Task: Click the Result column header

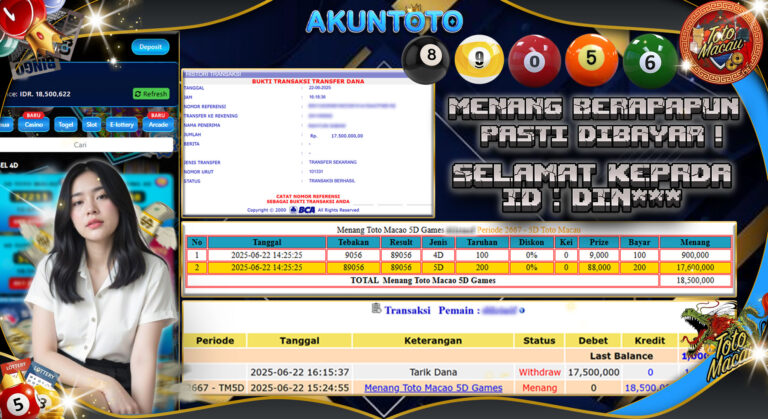Action: pyautogui.click(x=401, y=242)
